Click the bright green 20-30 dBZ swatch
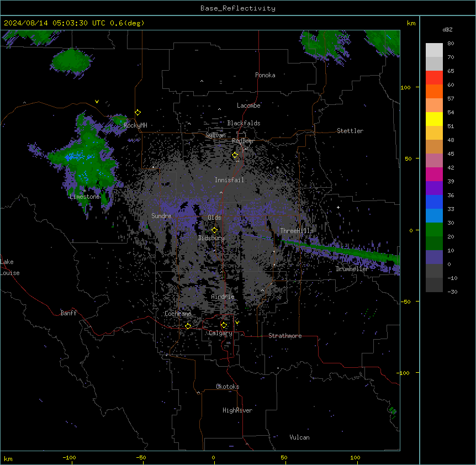476x465 pixels. point(434,230)
